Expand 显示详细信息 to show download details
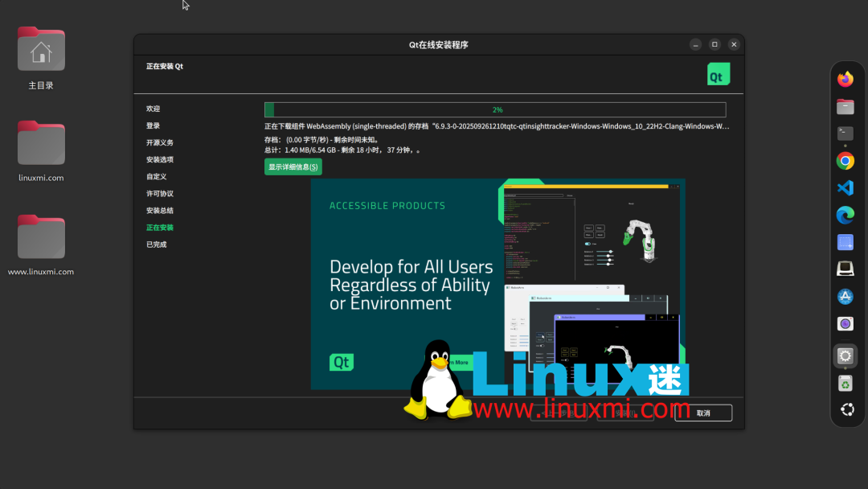Image resolution: width=868 pixels, height=489 pixels. point(293,166)
